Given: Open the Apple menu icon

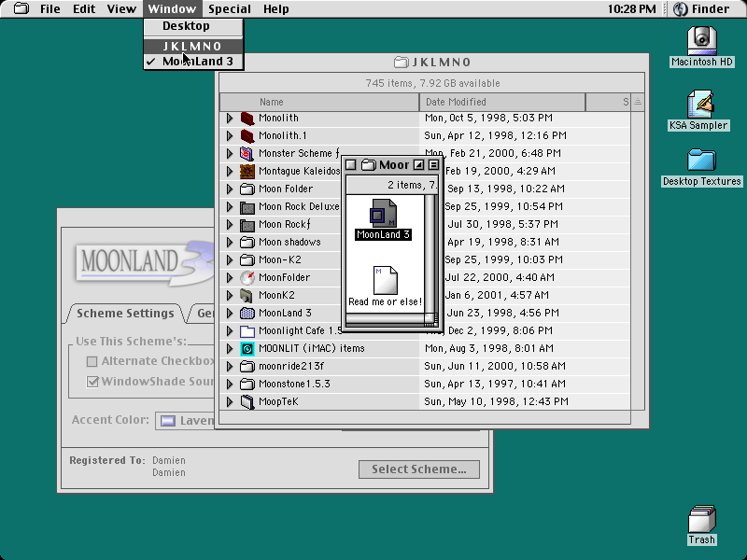Looking at the screenshot, I should [21, 8].
